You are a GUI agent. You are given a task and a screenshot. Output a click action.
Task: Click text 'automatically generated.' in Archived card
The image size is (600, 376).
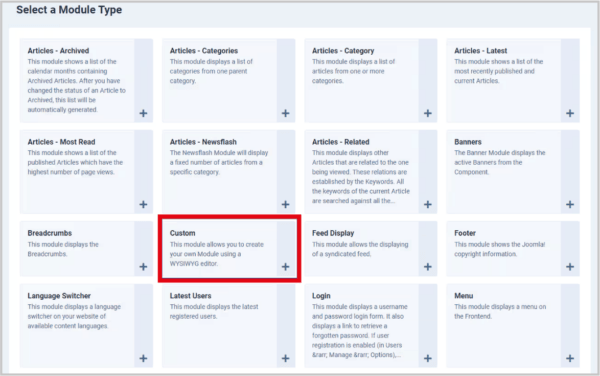pos(62,110)
